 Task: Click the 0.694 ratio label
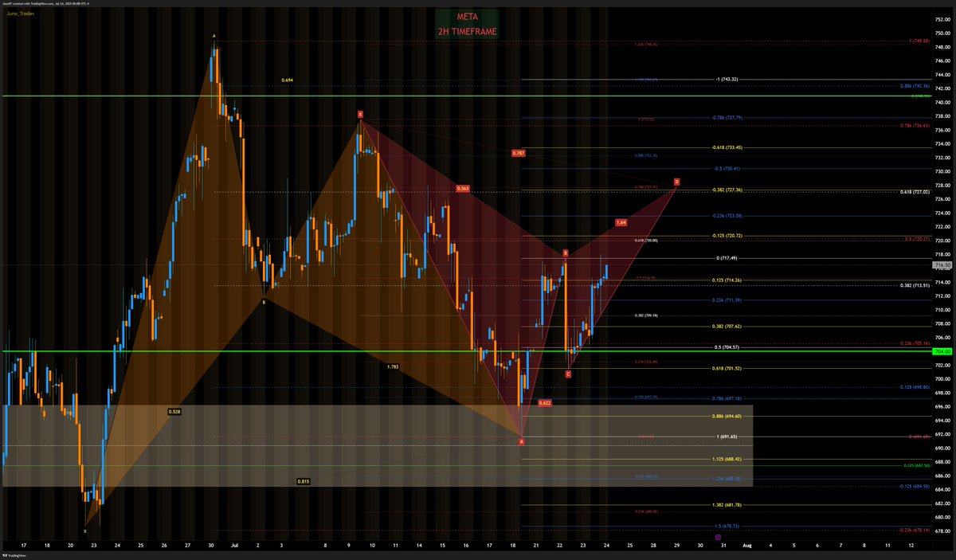click(288, 80)
